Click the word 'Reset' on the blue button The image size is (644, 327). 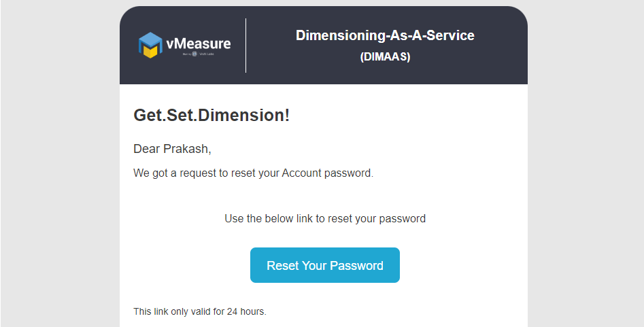coord(282,265)
